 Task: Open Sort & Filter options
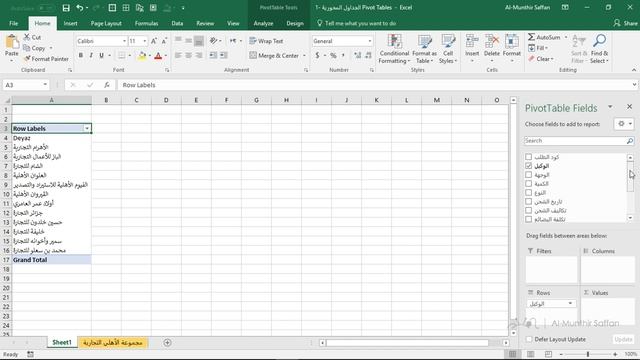pyautogui.click(x=579, y=49)
